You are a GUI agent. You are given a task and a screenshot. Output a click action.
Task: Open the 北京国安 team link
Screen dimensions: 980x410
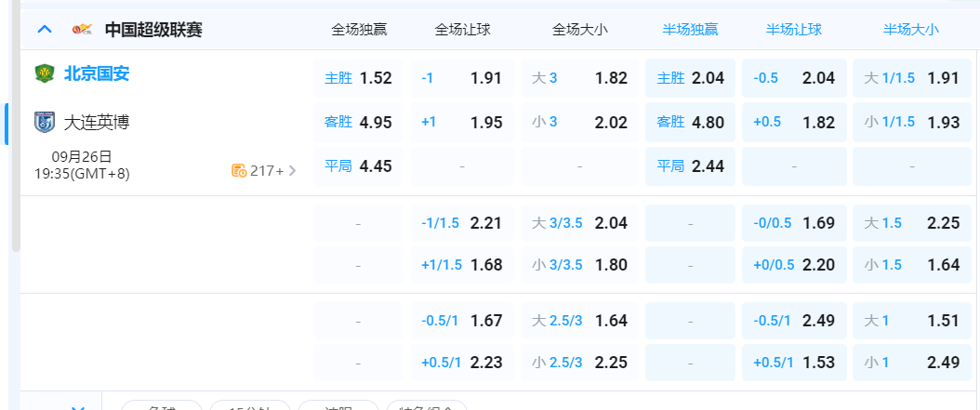coord(97,73)
